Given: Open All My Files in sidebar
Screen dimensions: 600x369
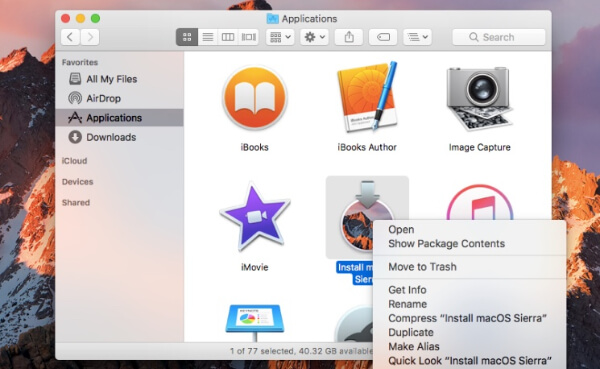Looking at the screenshot, I should tap(119, 79).
